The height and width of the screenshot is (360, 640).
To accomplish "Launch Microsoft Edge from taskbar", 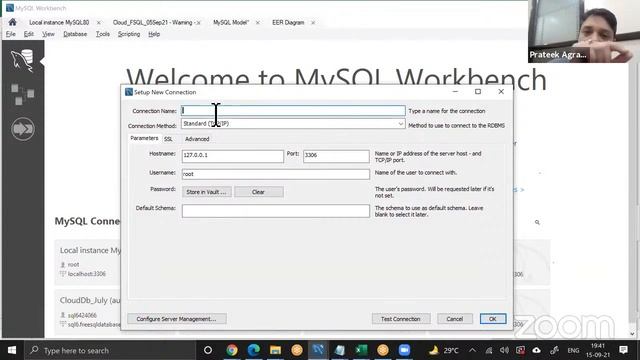I will point(253,350).
